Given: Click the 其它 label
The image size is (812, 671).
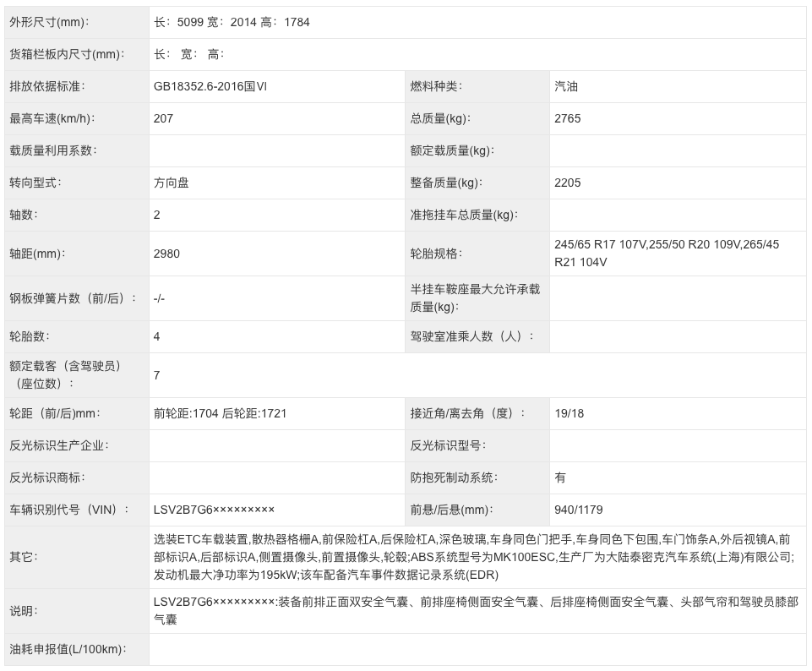Looking at the screenshot, I should pyautogui.click(x=24, y=557).
